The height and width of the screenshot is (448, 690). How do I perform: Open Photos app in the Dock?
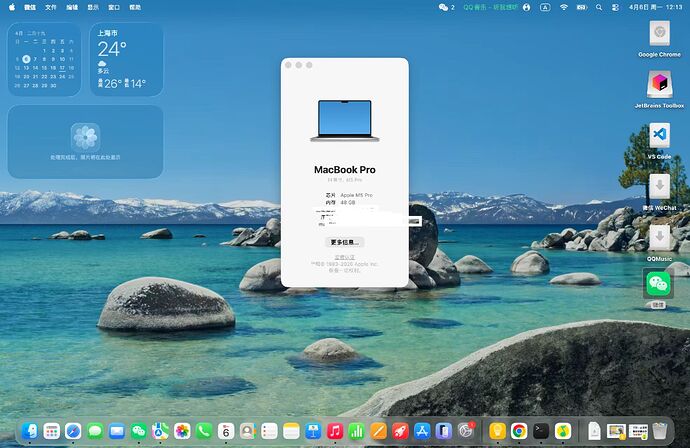click(x=182, y=431)
